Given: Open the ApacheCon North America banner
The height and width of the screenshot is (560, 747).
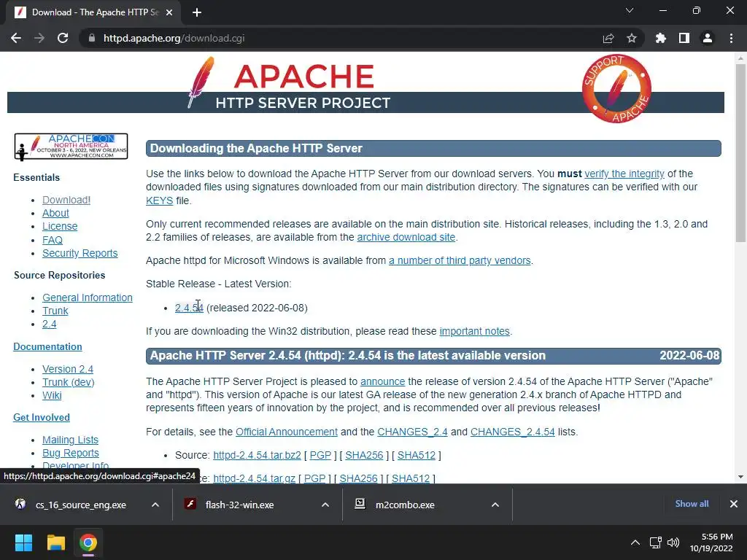Looking at the screenshot, I should 71,146.
